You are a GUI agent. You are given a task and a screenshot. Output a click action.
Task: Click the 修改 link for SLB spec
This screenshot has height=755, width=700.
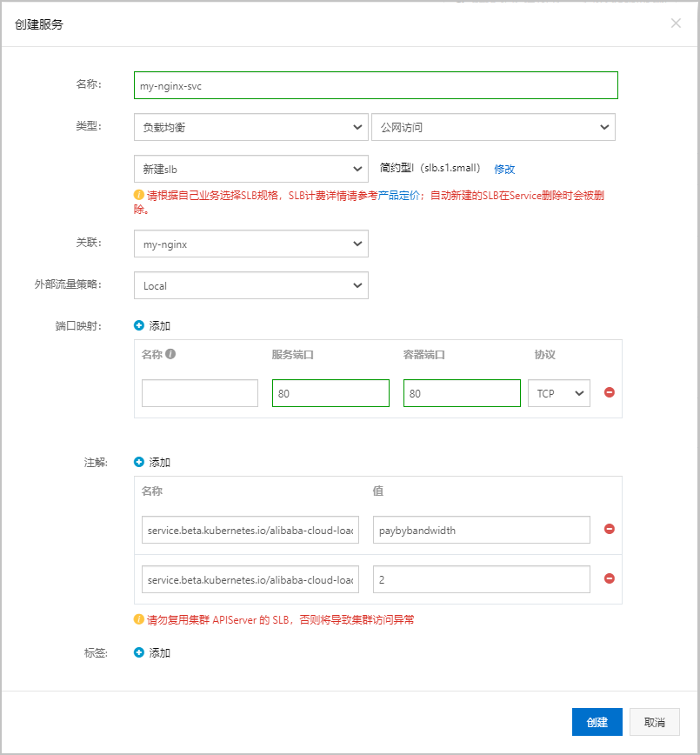click(x=504, y=169)
